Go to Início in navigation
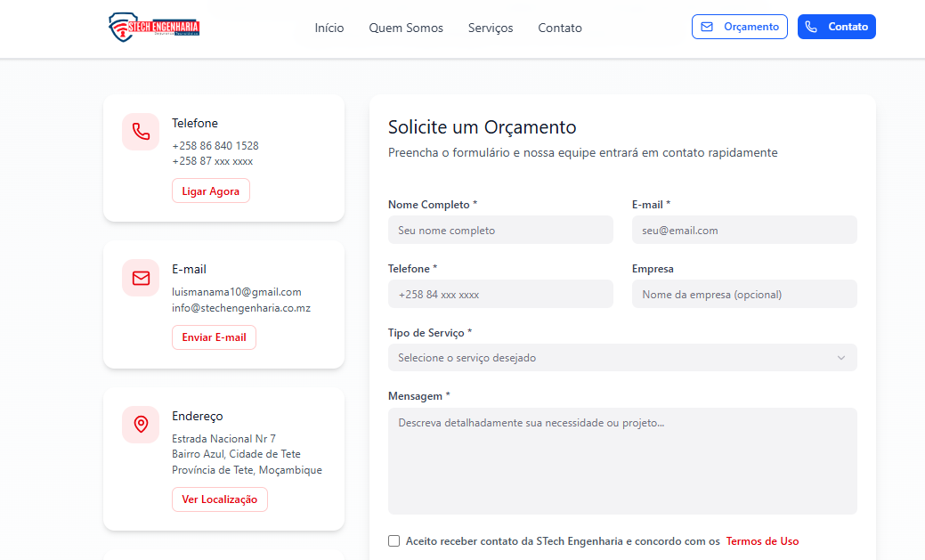925x560 pixels. click(x=329, y=28)
